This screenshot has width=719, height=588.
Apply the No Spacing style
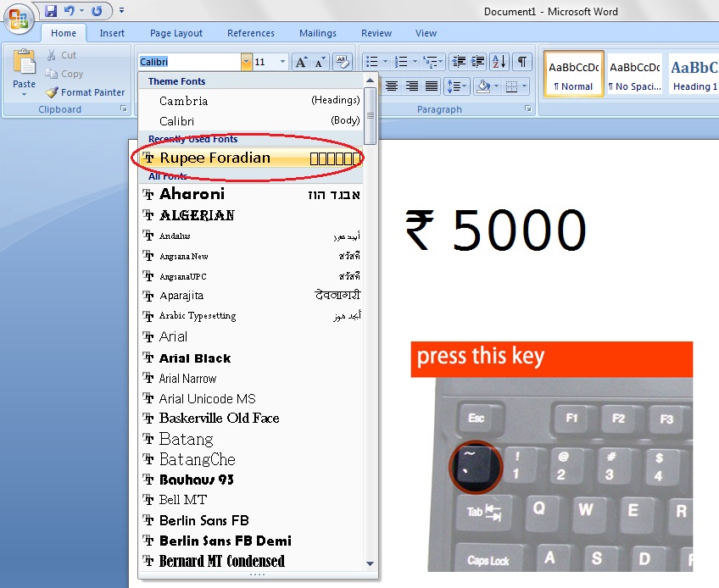click(634, 74)
